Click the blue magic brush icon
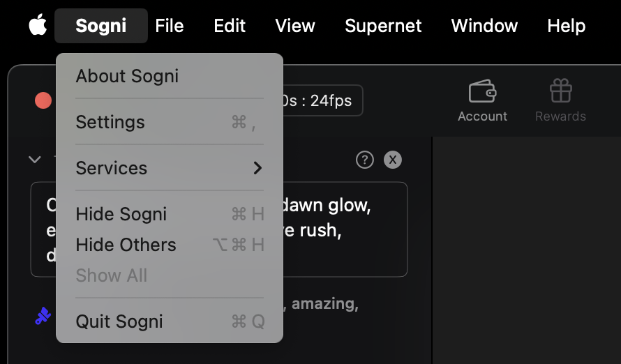Image resolution: width=621 pixels, height=364 pixels. click(43, 317)
